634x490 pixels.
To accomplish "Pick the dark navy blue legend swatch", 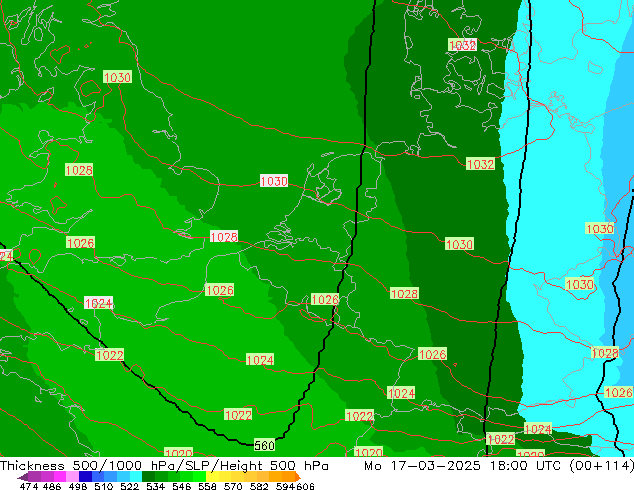I will [85, 477].
